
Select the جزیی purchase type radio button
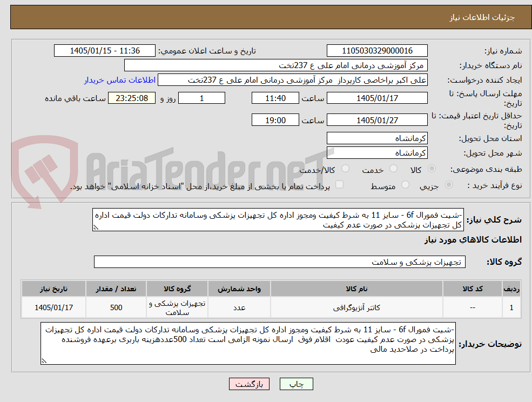tap(448, 185)
